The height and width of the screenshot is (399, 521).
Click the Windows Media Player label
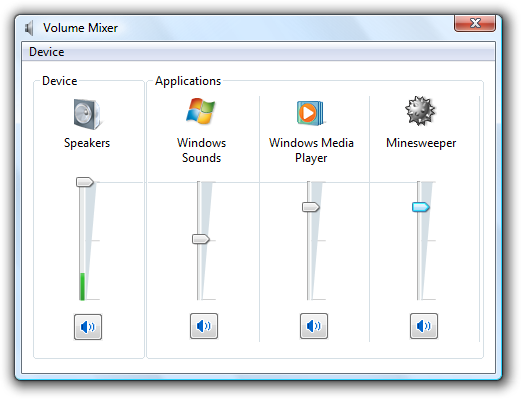click(311, 150)
